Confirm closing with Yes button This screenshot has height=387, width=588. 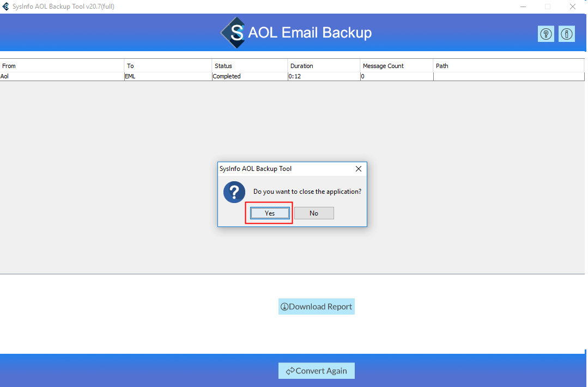tap(270, 213)
